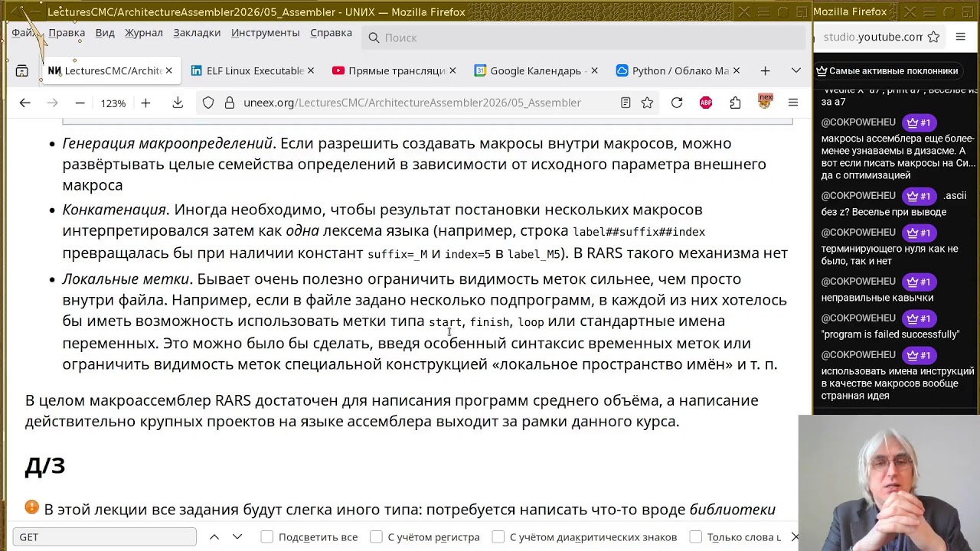Close the Google Календарь tab
Image resolution: width=980 pixels, height=551 pixels.
pos(594,70)
